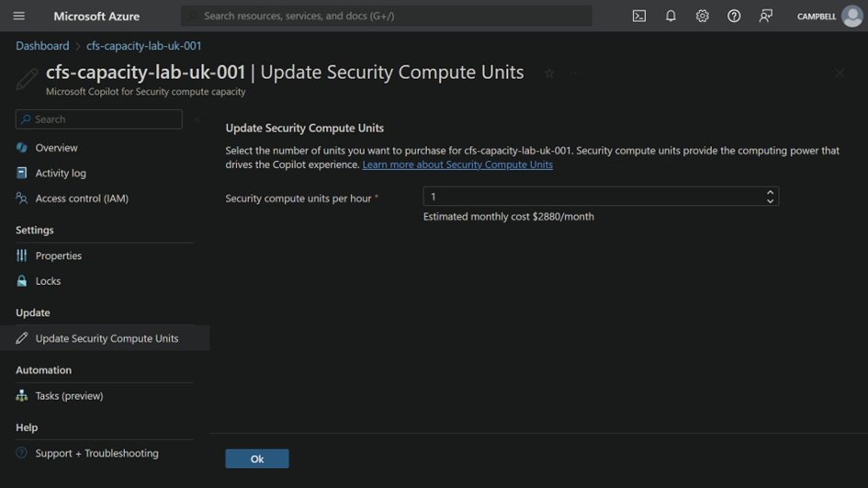
Task: Click the Overview icon in sidebar
Action: tap(22, 147)
